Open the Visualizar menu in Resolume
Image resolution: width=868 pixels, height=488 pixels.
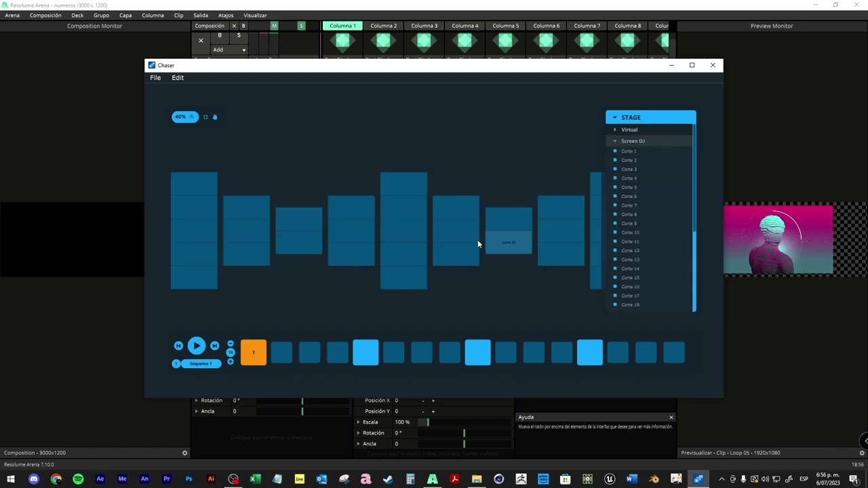255,15
